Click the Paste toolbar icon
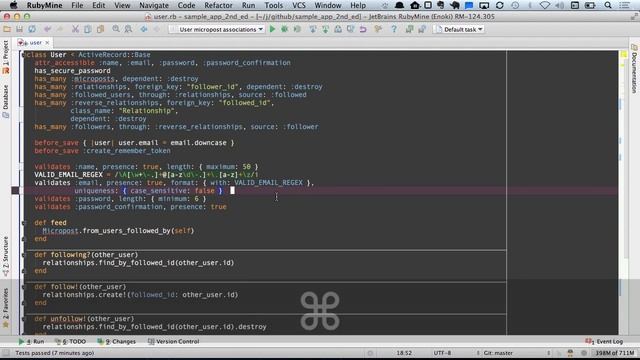This screenshot has width=640, height=360. pos(100,29)
